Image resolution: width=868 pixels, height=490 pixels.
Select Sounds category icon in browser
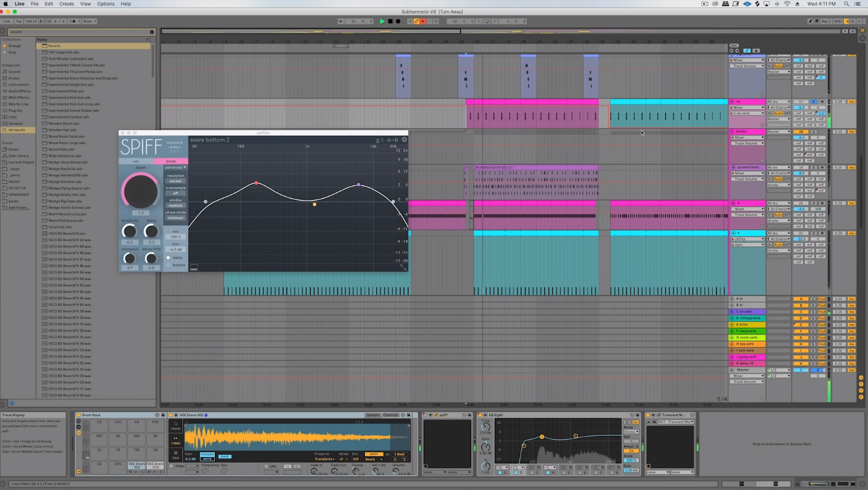[x=4, y=72]
